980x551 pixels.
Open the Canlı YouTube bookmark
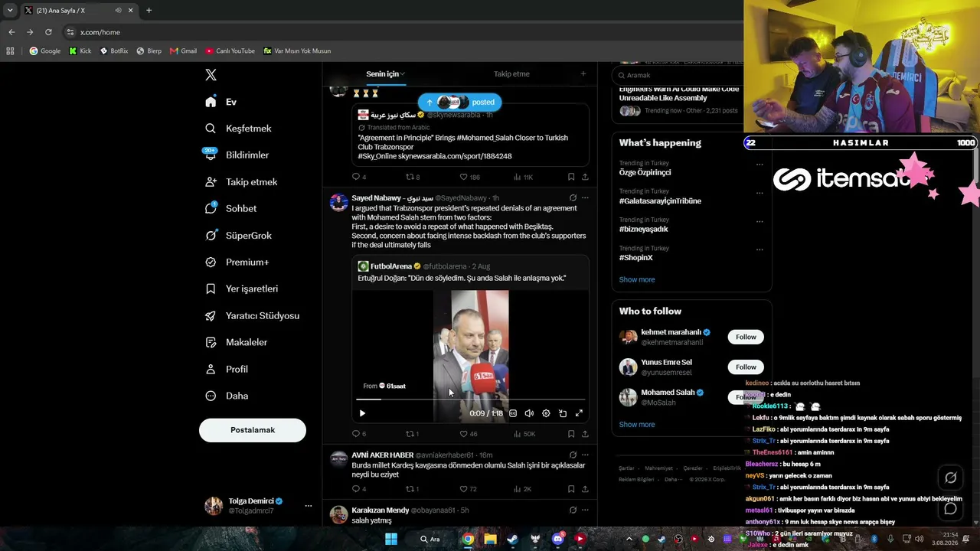(x=230, y=51)
